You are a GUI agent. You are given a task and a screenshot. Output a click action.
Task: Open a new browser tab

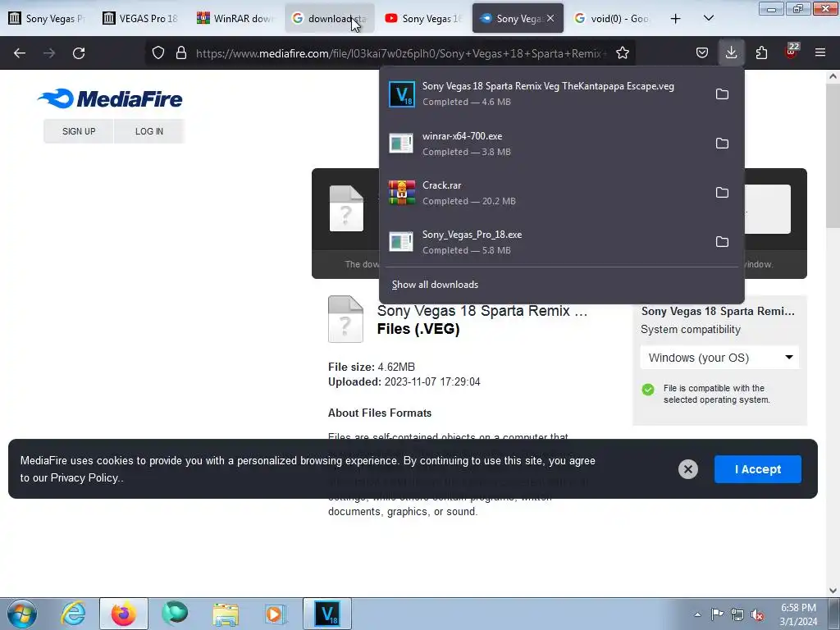click(676, 18)
